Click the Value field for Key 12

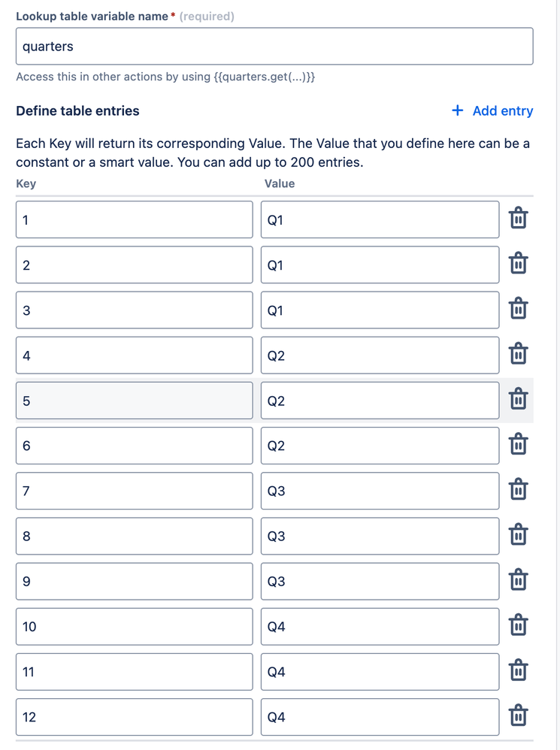tap(379, 716)
